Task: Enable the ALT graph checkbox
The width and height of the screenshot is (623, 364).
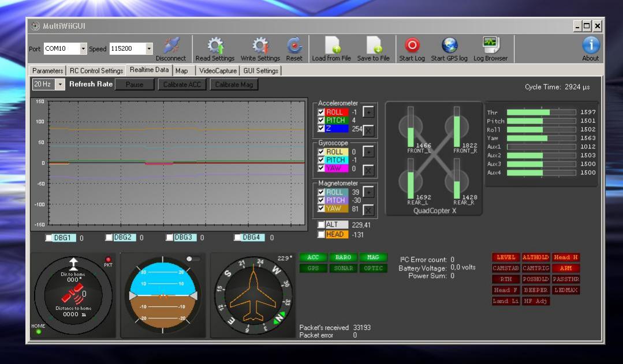Action: click(321, 224)
